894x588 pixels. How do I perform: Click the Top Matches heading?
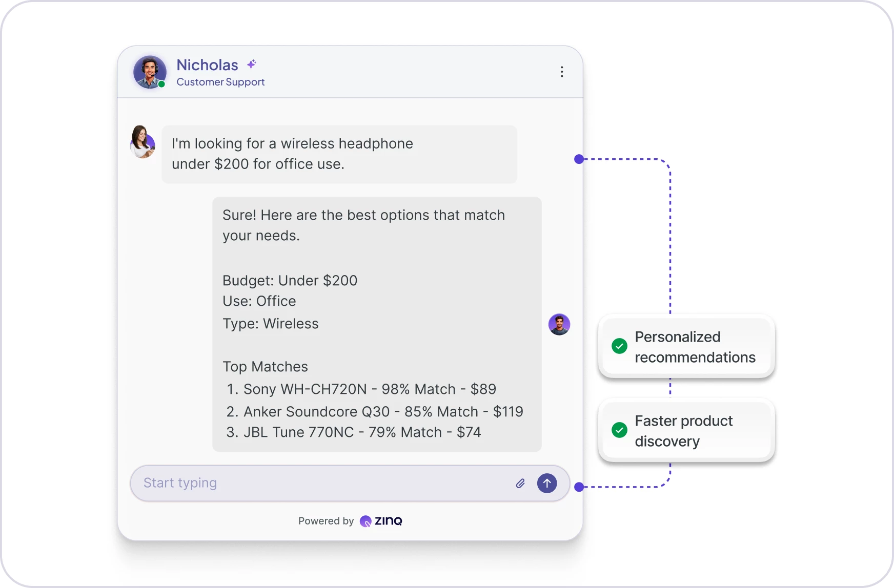(265, 367)
